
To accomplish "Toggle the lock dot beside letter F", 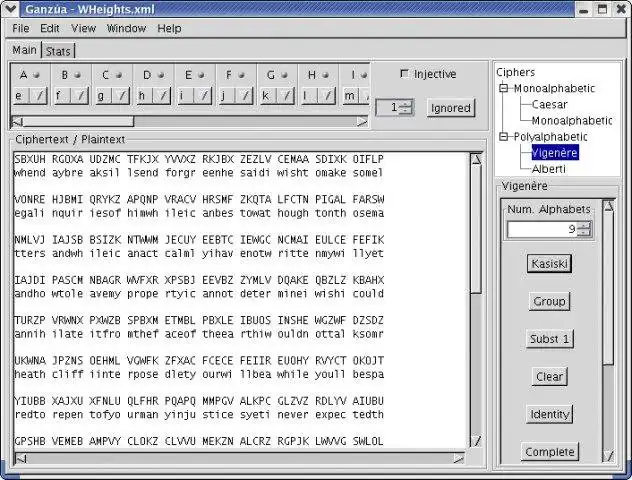I will click(x=241, y=75).
